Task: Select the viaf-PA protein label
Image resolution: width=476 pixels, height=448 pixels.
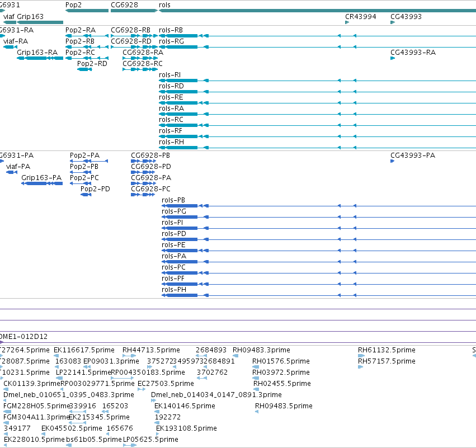Action: pyautogui.click(x=18, y=166)
